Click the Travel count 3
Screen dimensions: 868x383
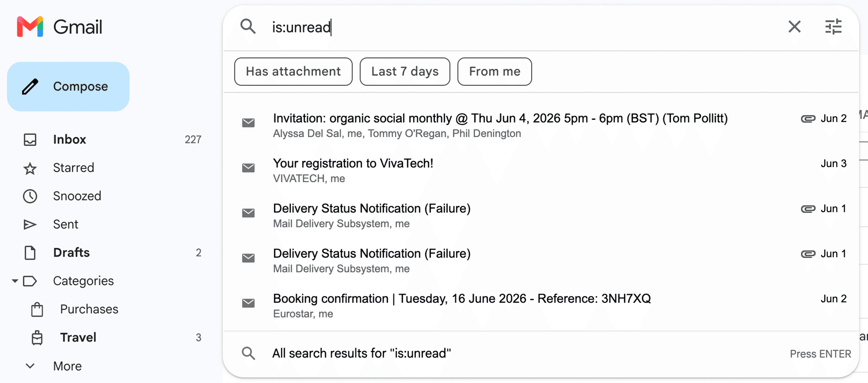coord(198,338)
